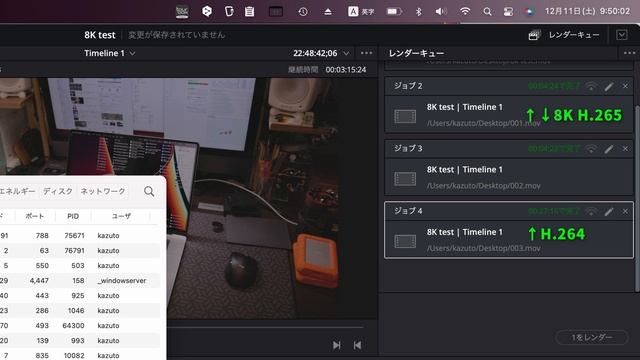Click the 8K test project title
This screenshot has height=360, width=640.
click(100, 35)
